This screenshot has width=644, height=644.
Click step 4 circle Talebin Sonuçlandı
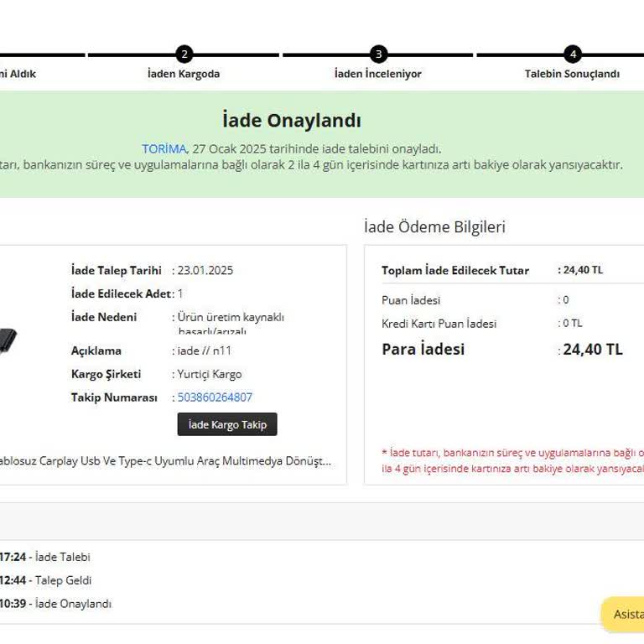click(573, 55)
